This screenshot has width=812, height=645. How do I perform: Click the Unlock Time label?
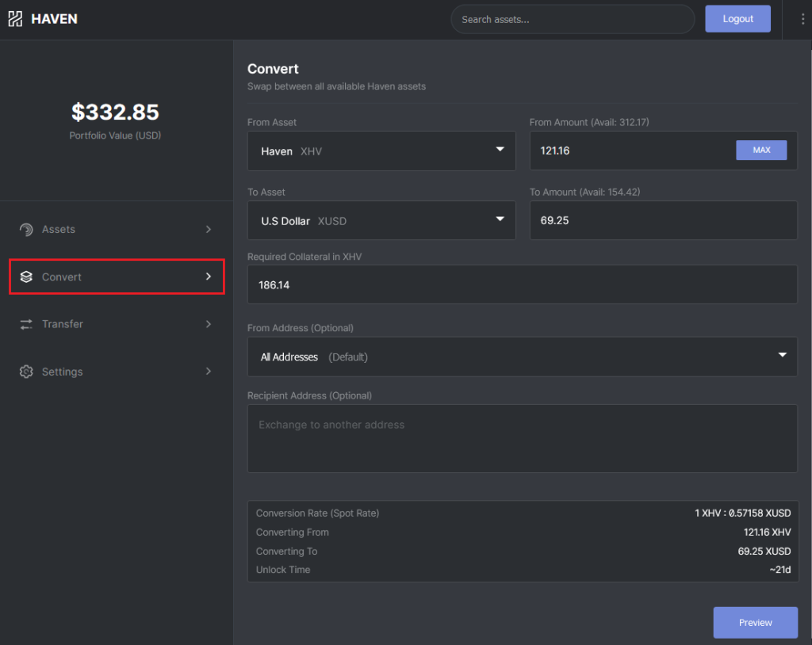point(283,570)
